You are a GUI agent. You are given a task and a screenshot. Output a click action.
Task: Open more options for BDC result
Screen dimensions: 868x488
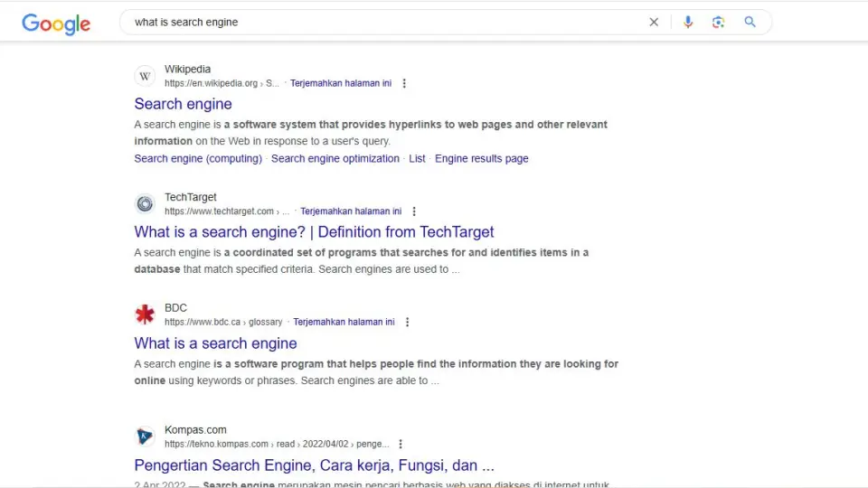(x=408, y=322)
